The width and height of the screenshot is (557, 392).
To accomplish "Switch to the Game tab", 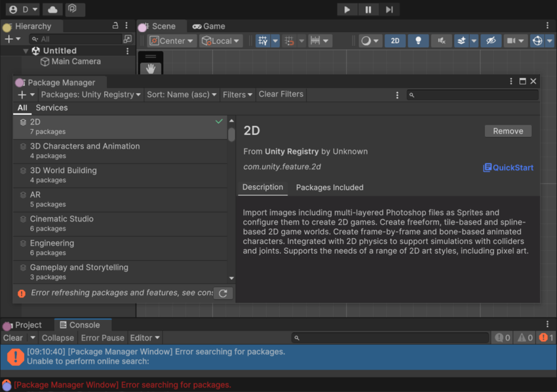I will click(208, 26).
